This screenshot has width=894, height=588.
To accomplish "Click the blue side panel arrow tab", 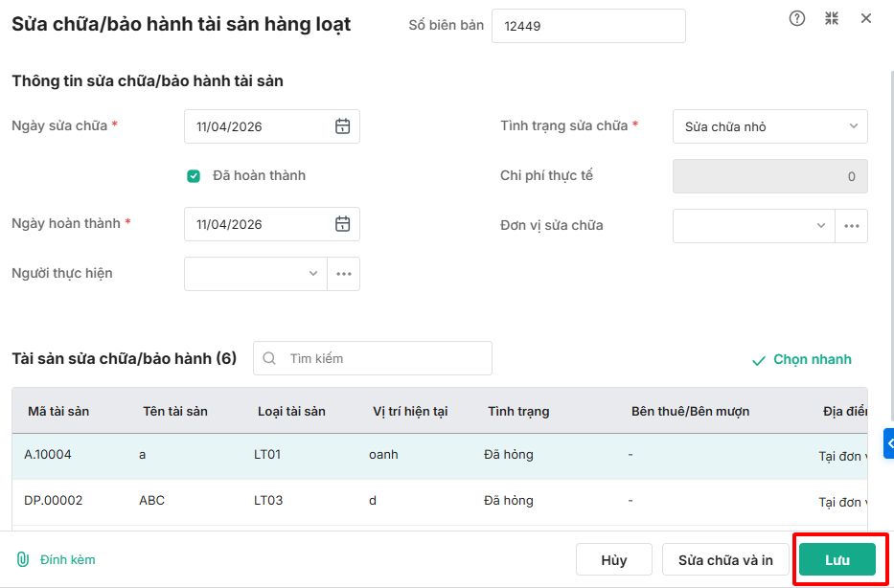I will click(x=888, y=443).
